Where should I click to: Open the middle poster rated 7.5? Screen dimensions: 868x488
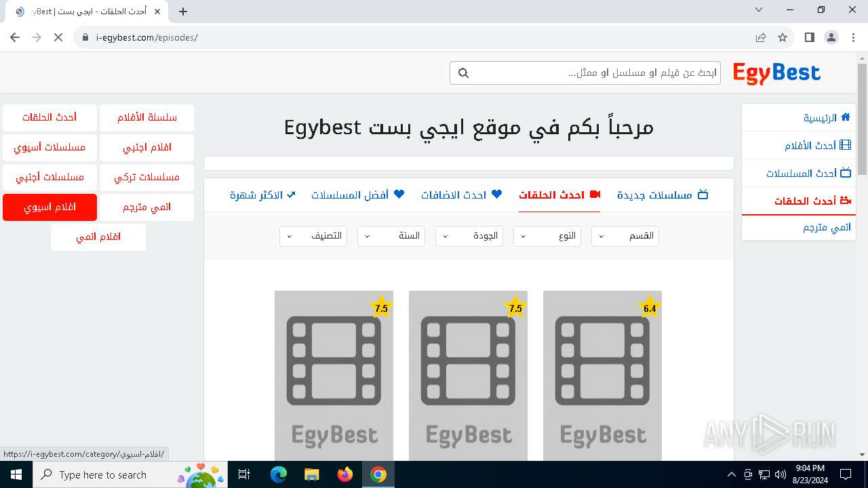[x=468, y=376]
